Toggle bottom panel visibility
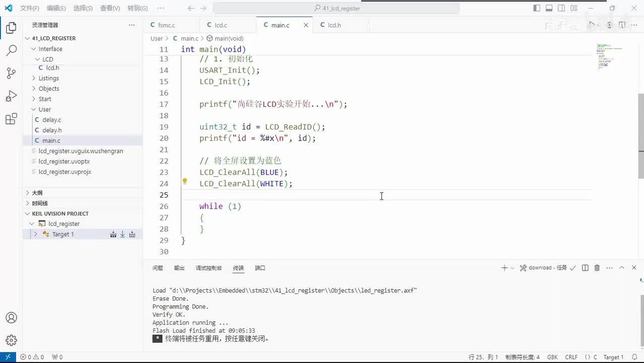The height and width of the screenshot is (363, 644). tap(549, 8)
